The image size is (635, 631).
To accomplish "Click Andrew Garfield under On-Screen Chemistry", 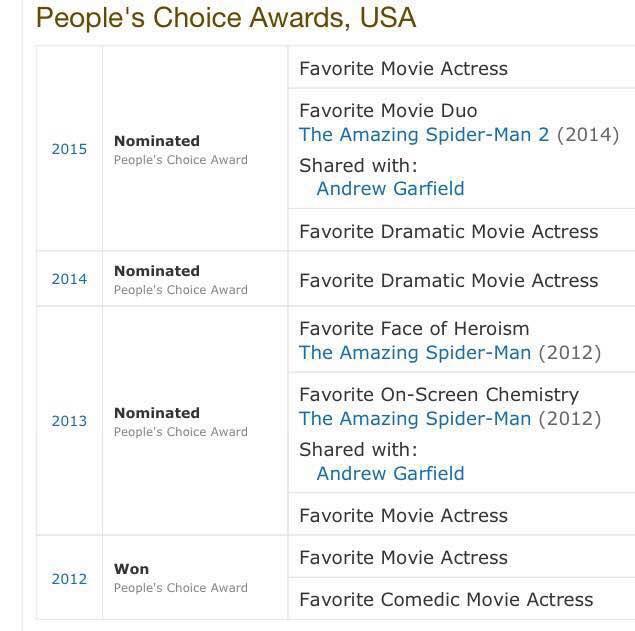I will click(390, 473).
